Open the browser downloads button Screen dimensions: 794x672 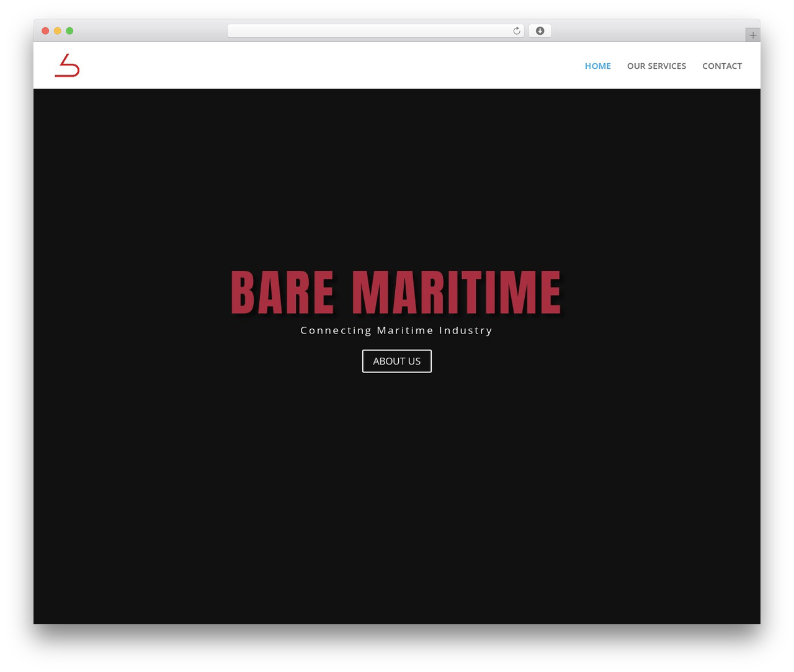[x=540, y=31]
